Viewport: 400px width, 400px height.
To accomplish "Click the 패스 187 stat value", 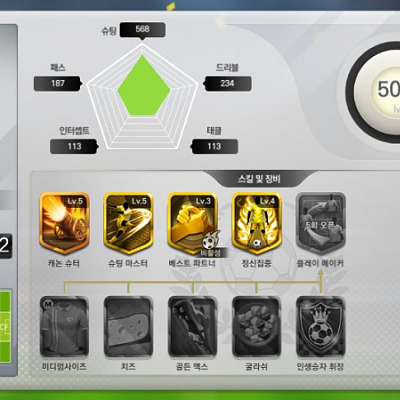I will click(58, 83).
